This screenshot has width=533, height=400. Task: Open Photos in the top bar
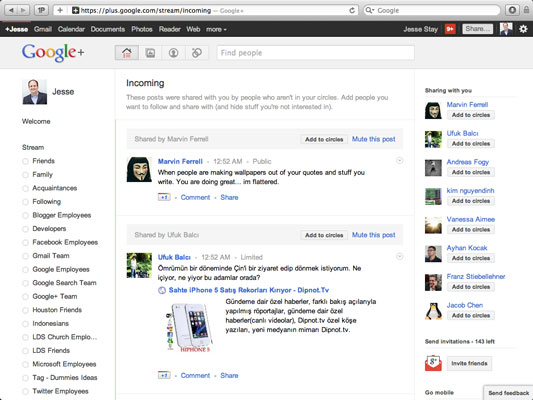coord(142,29)
